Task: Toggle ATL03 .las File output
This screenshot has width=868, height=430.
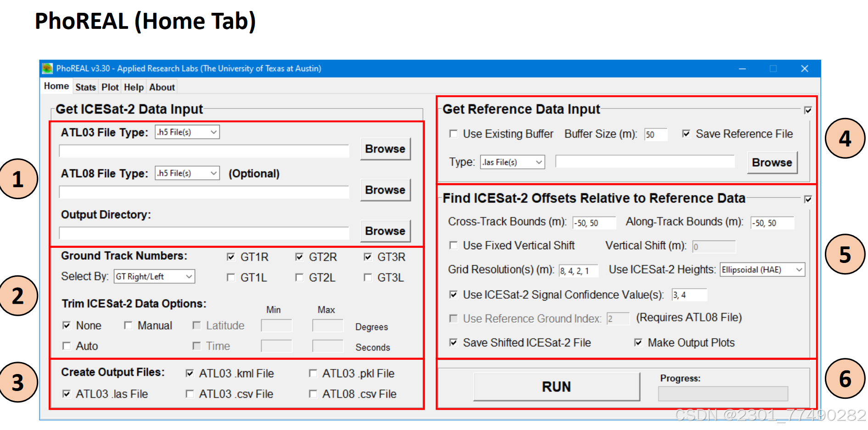Action: [67, 394]
